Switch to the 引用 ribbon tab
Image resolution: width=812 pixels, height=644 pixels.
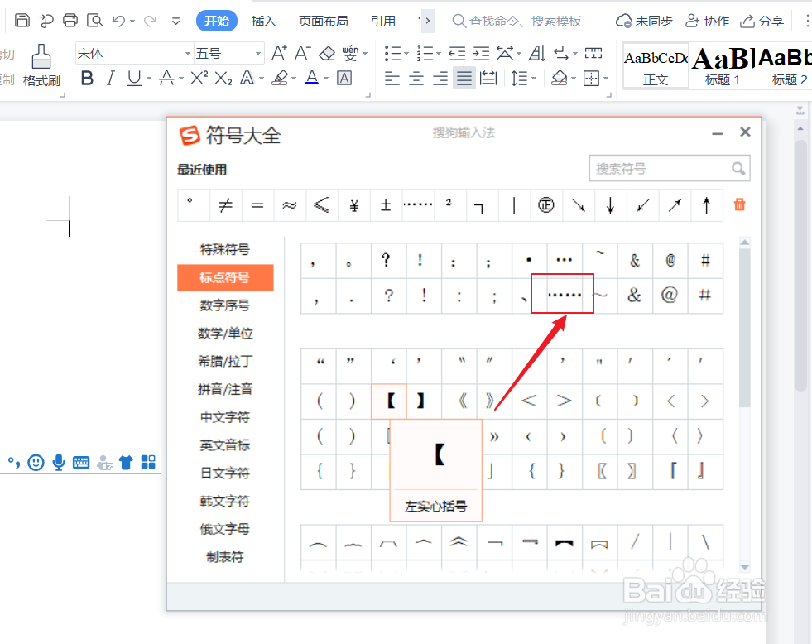(383, 21)
